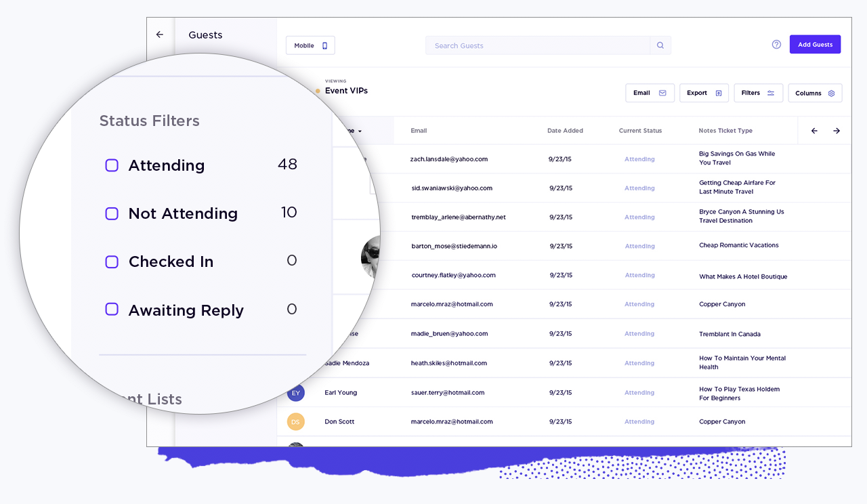Toggle the Checked In filter checkbox
This screenshot has height=504, width=867.
click(112, 261)
